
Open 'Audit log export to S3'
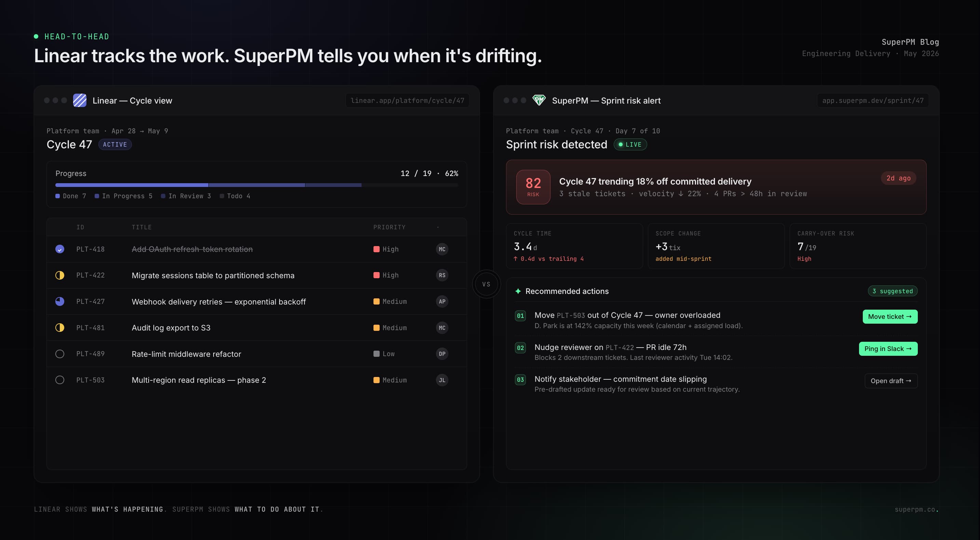click(x=171, y=328)
